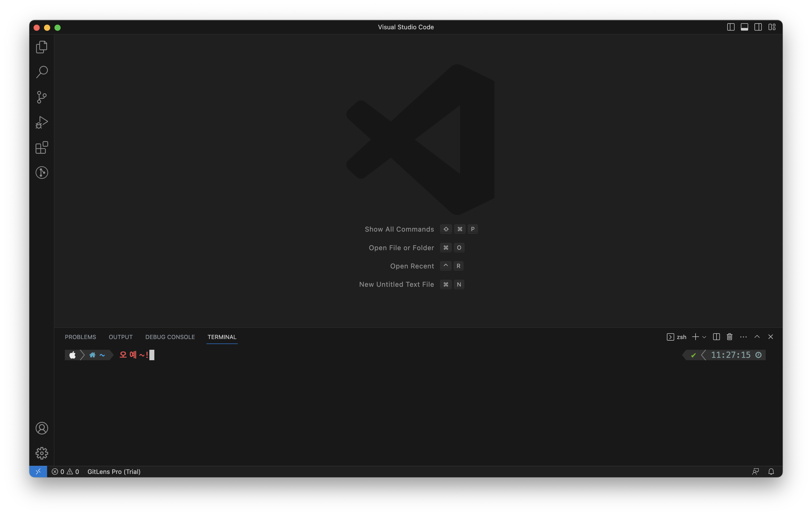
Task: Open the Explorer view in activity bar
Action: [x=42, y=47]
